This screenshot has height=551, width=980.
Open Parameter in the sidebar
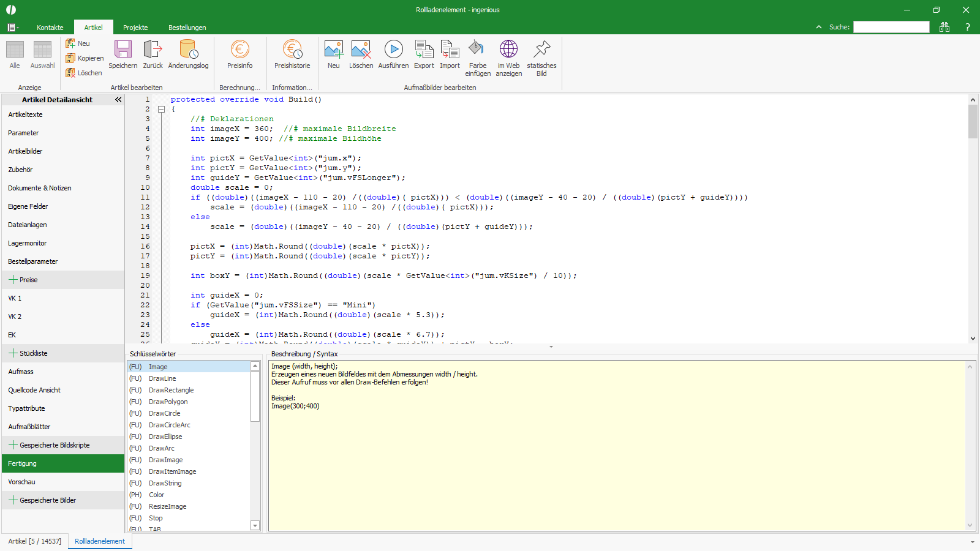63,133
